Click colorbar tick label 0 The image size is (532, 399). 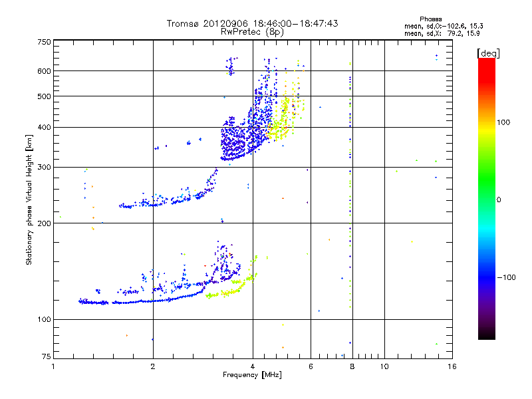coord(499,200)
